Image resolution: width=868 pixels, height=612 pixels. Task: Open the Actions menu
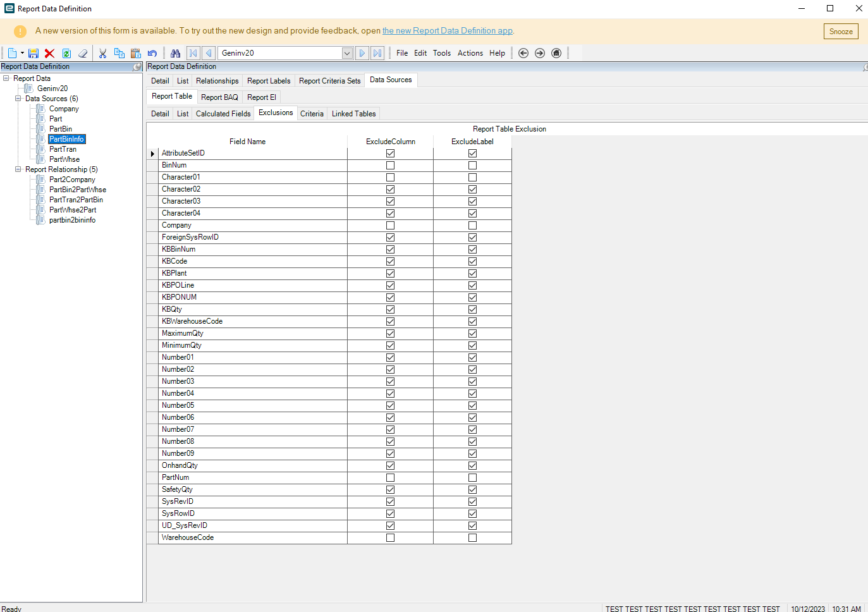[470, 53]
